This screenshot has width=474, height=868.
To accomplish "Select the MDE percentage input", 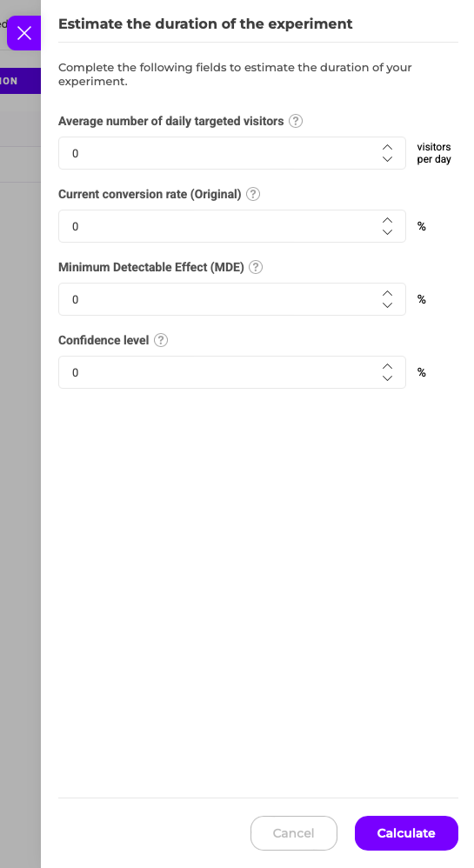I will tap(232, 299).
